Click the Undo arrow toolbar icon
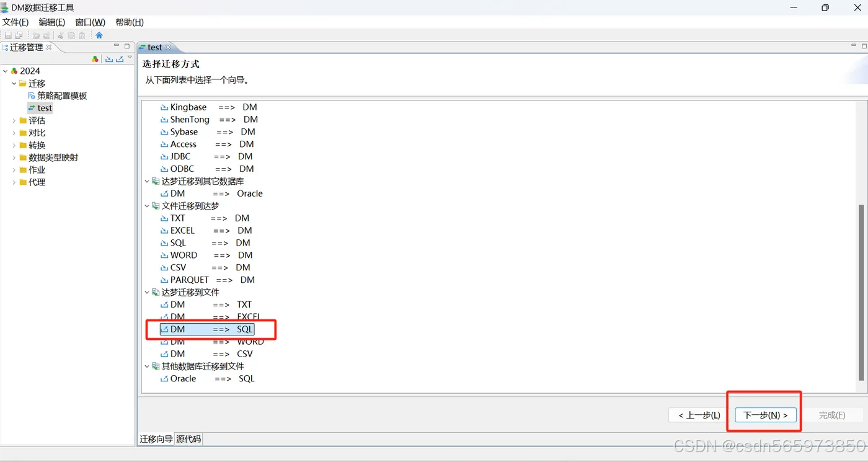868x462 pixels. (x=36, y=35)
